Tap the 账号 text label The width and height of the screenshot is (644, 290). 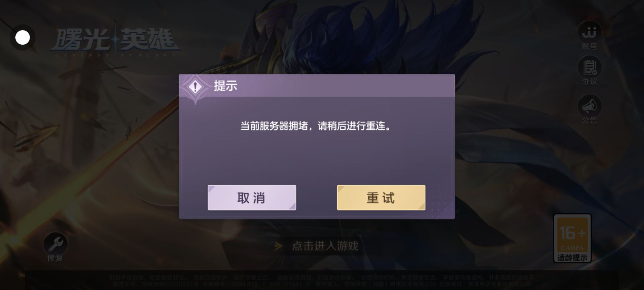589,46
